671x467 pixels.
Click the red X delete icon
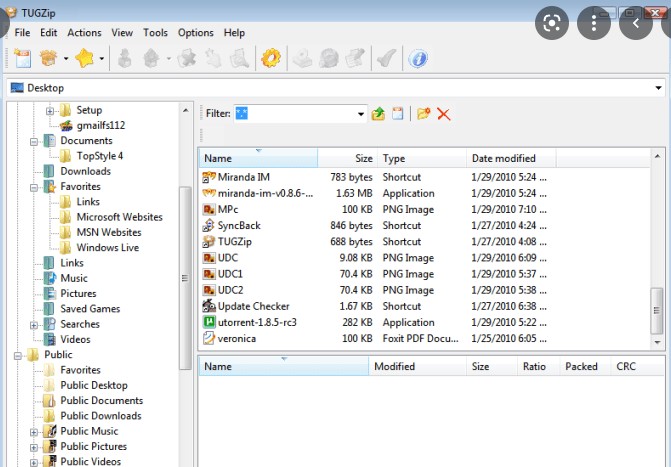[x=444, y=114]
